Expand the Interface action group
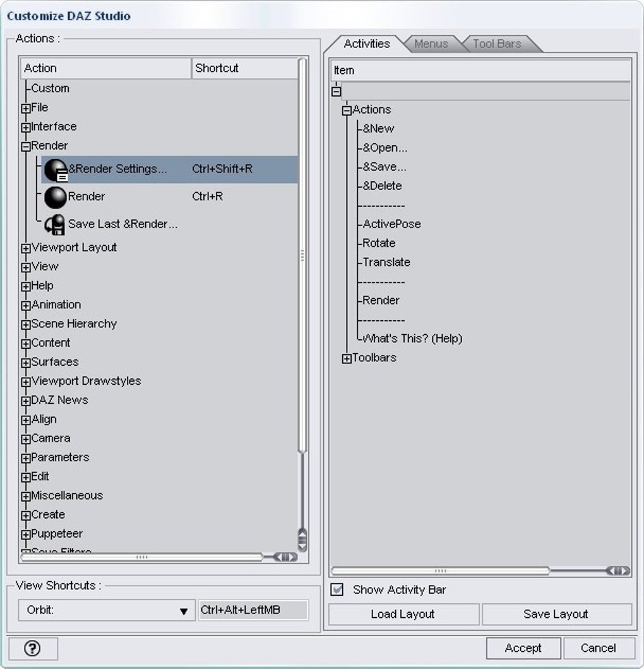The image size is (644, 669). (26, 128)
